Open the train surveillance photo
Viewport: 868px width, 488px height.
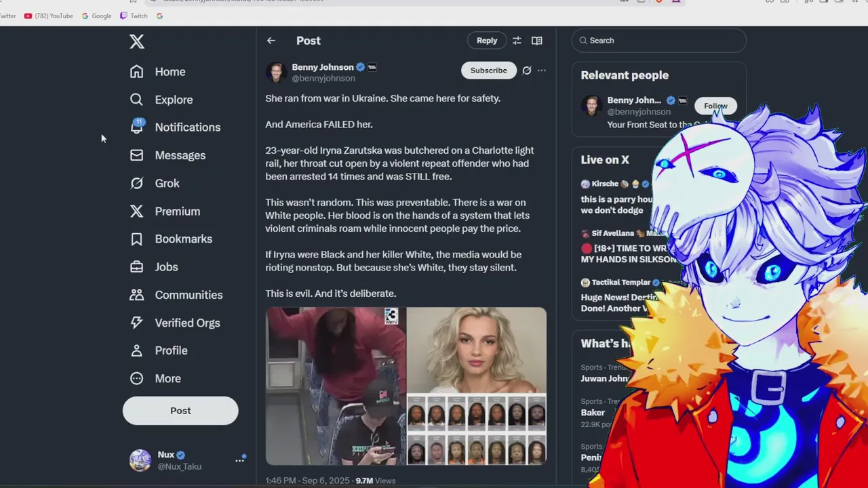(x=336, y=386)
